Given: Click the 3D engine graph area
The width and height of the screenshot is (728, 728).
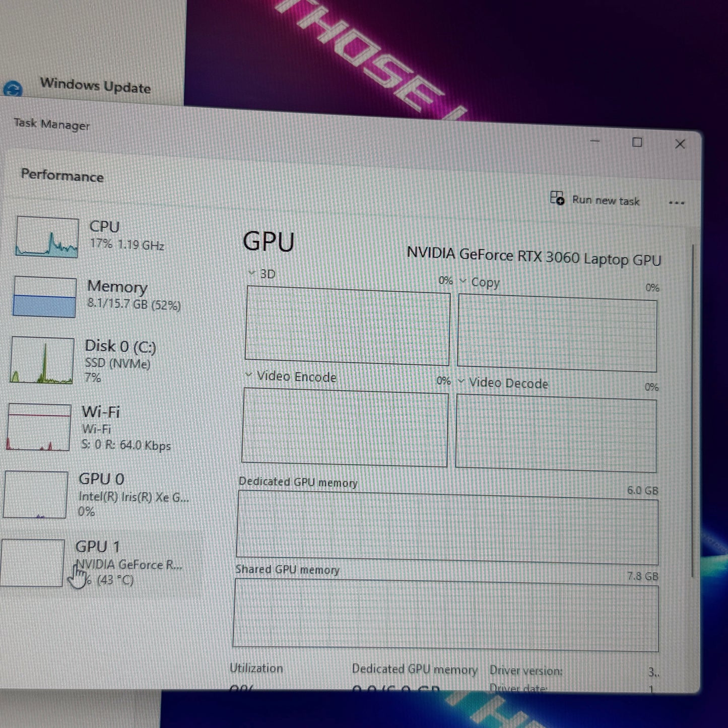Looking at the screenshot, I should [x=347, y=325].
